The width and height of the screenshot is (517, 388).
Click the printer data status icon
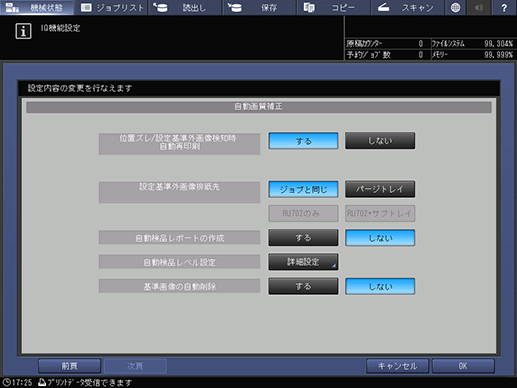42,382
